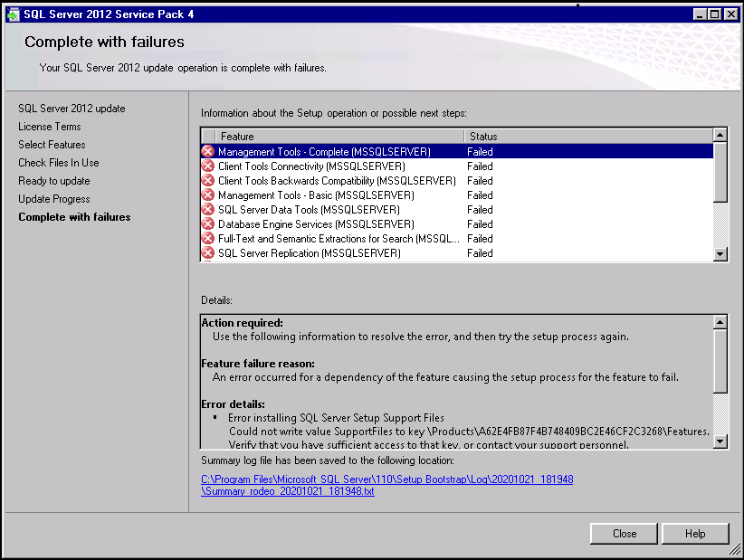The height and width of the screenshot is (560, 744).
Task: Click the Error details heading
Action: pyautogui.click(x=233, y=404)
